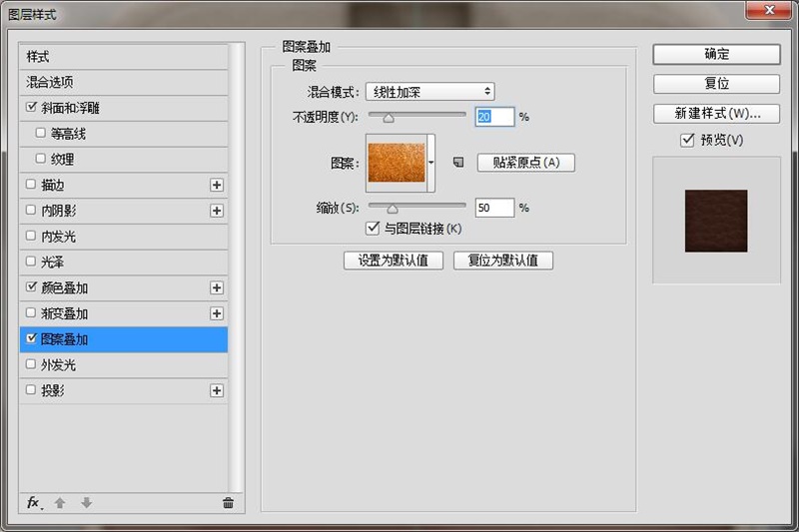Toggle 预览 checkbox

[x=687, y=140]
